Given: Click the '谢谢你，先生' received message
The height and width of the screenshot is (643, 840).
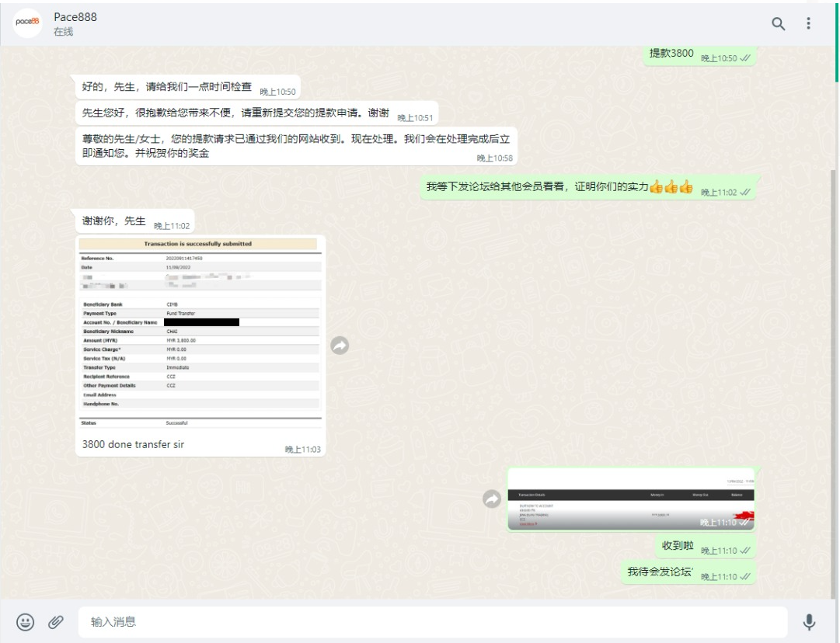Looking at the screenshot, I should coord(114,221).
